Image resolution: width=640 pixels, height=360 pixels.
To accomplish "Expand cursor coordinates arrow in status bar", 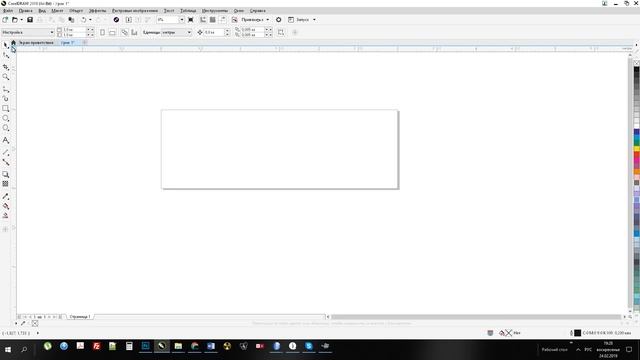I will point(38,333).
